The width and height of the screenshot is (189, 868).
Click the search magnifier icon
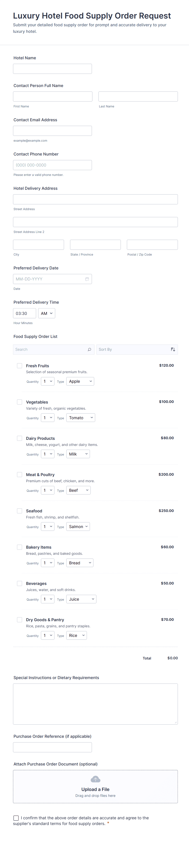click(89, 350)
